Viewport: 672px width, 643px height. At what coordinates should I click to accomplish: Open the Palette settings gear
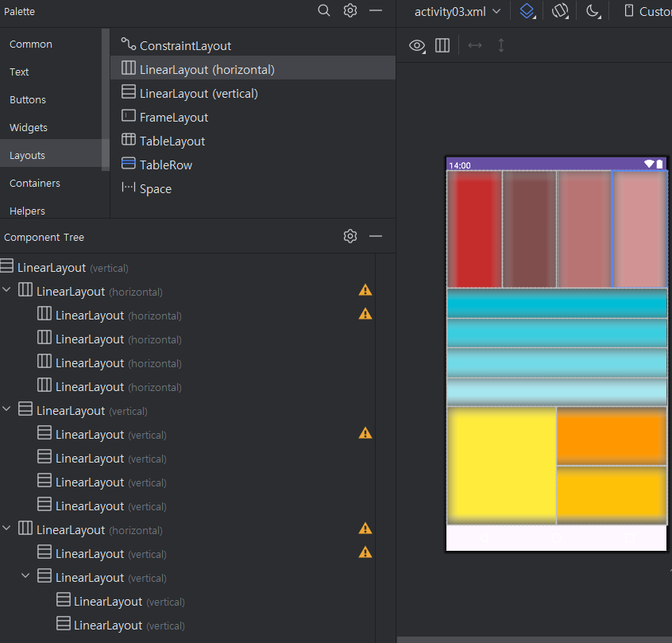[x=350, y=10]
